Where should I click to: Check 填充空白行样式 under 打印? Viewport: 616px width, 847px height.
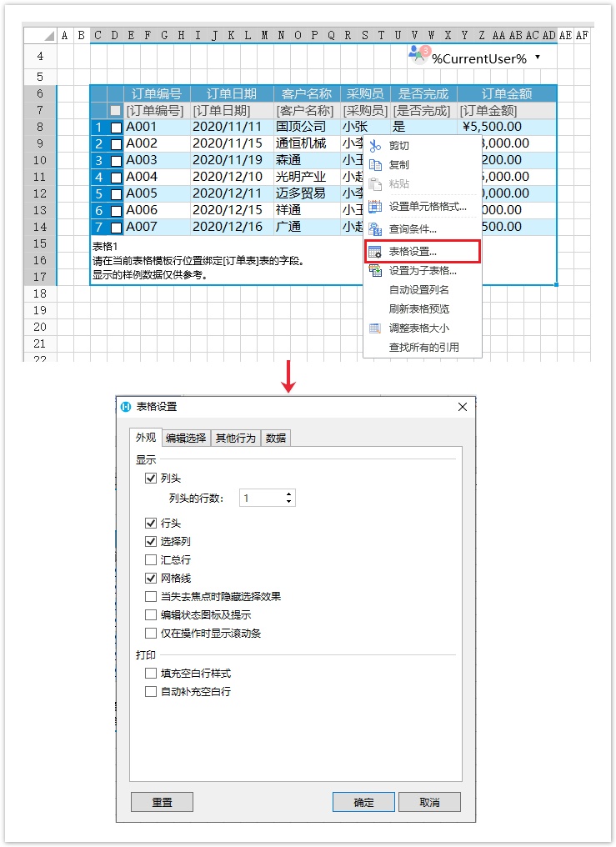151,673
